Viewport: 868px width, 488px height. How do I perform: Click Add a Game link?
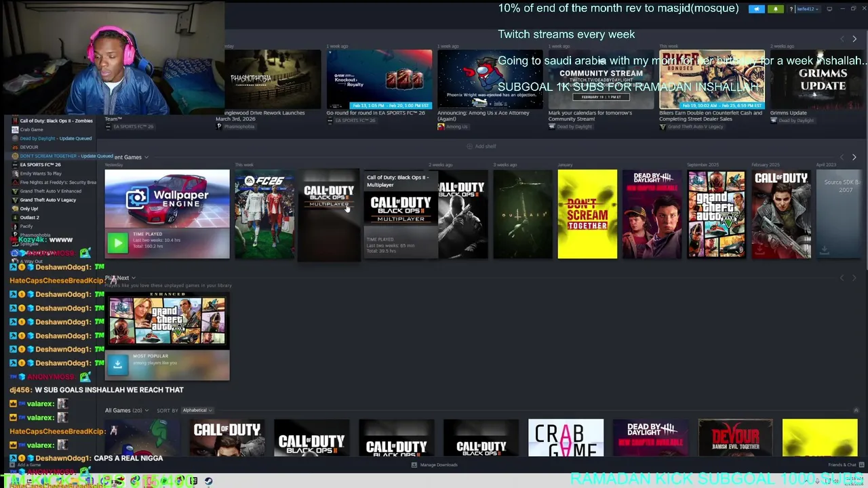(24, 465)
